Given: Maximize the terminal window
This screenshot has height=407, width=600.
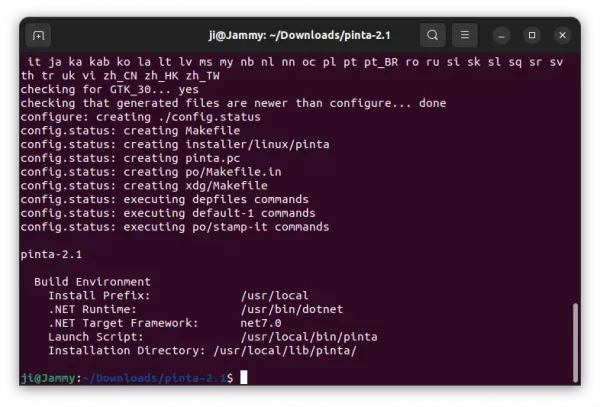Looking at the screenshot, I should tap(532, 35).
